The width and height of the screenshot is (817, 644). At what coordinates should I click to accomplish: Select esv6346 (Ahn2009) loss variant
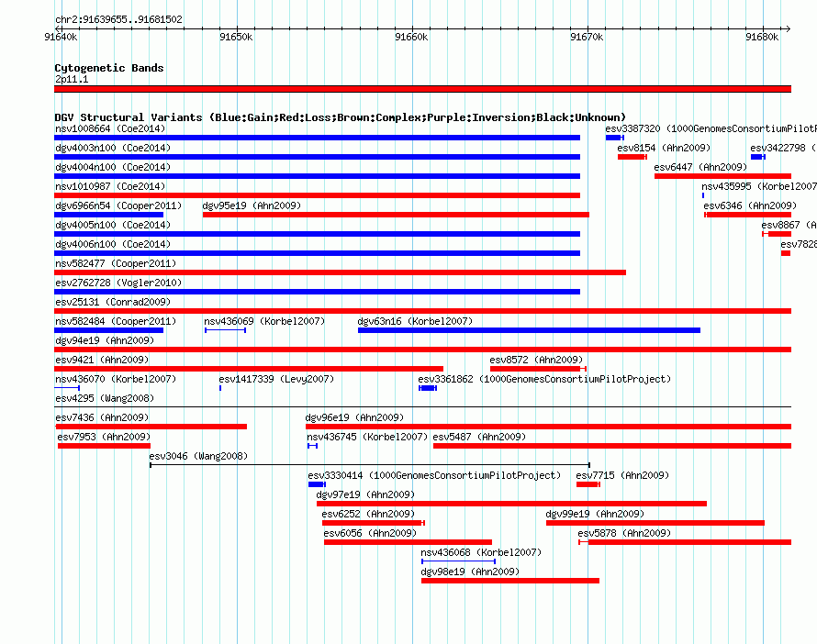(x=748, y=215)
